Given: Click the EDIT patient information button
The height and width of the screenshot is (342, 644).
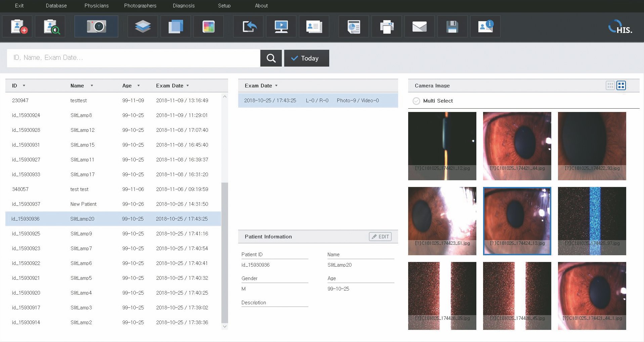Looking at the screenshot, I should [x=380, y=237].
